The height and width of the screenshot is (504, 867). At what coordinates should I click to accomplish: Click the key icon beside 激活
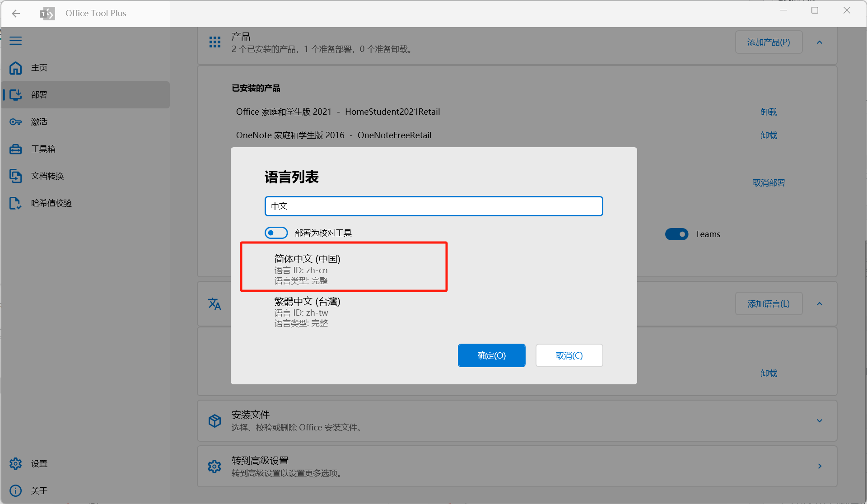point(16,122)
